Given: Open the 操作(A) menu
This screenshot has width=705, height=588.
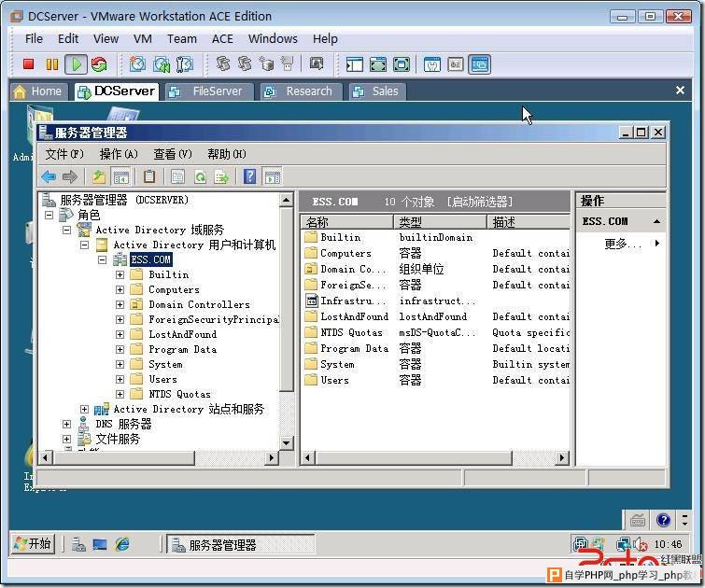Looking at the screenshot, I should pyautogui.click(x=119, y=154).
